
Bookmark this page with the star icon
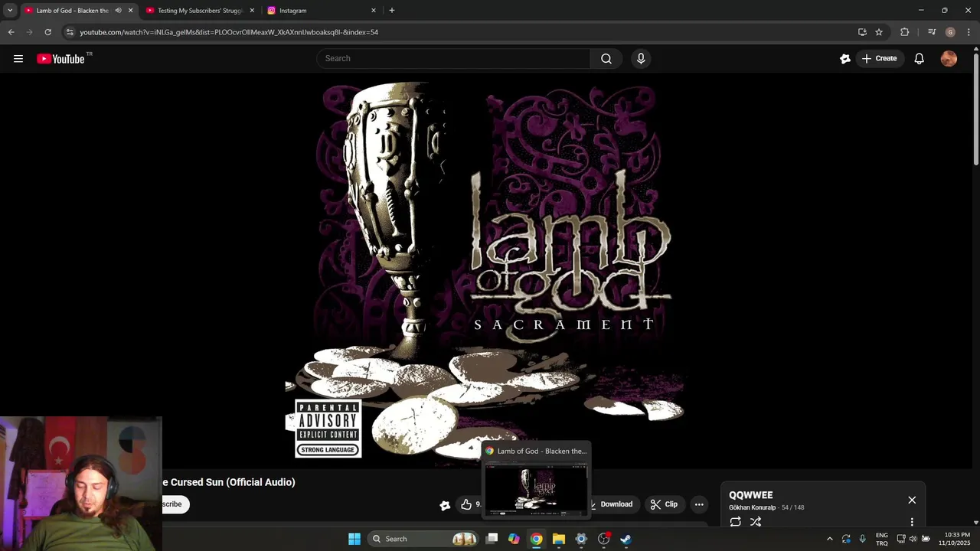pyautogui.click(x=879, y=32)
